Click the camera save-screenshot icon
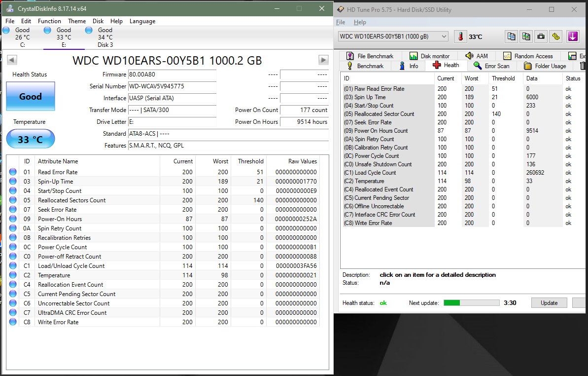This screenshot has width=588, height=376. coord(541,37)
